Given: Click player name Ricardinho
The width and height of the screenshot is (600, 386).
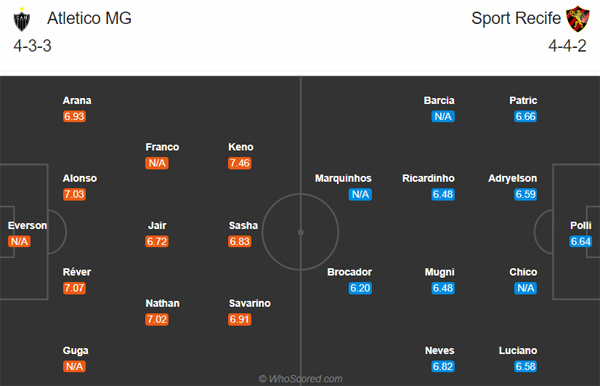Looking at the screenshot, I should pos(428,178).
